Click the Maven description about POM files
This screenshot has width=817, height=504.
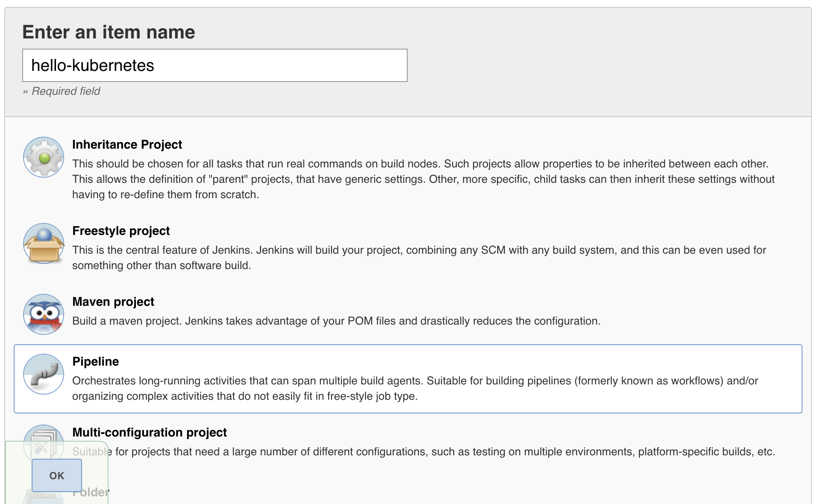[x=336, y=321]
